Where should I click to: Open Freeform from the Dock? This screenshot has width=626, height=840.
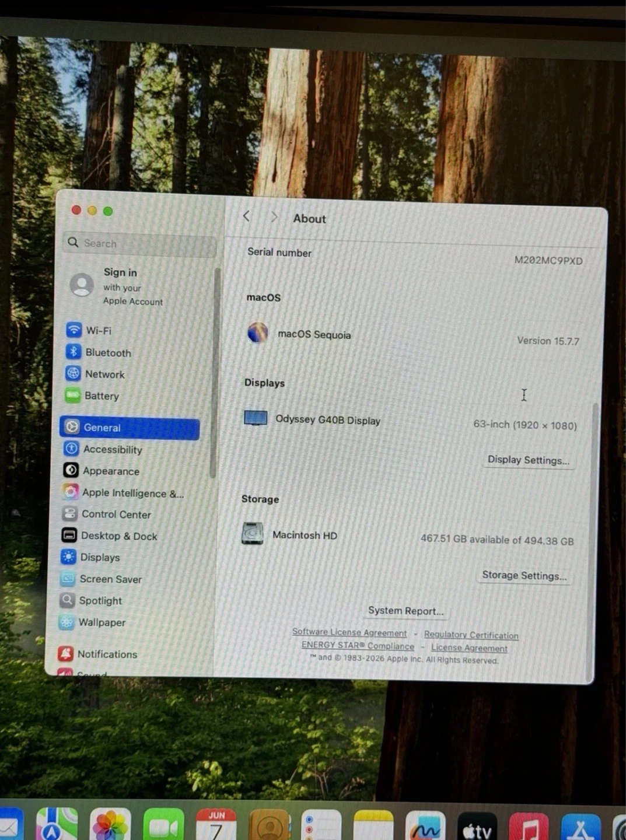click(x=425, y=827)
